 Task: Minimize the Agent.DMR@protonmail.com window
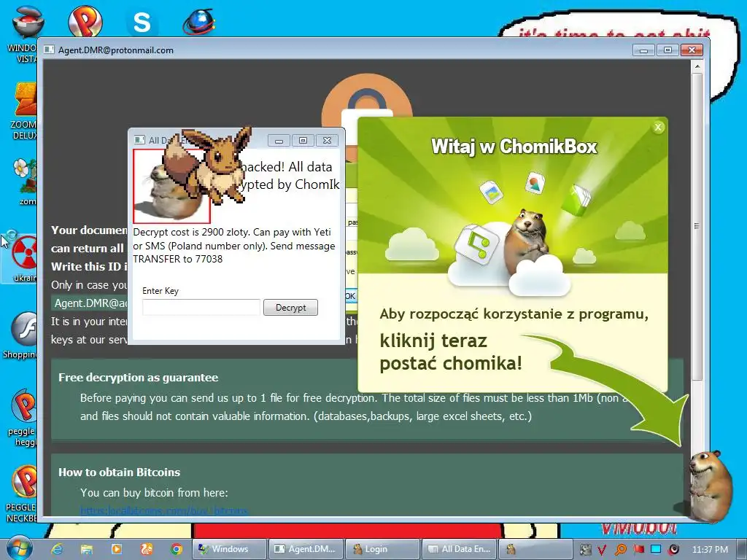[643, 50]
